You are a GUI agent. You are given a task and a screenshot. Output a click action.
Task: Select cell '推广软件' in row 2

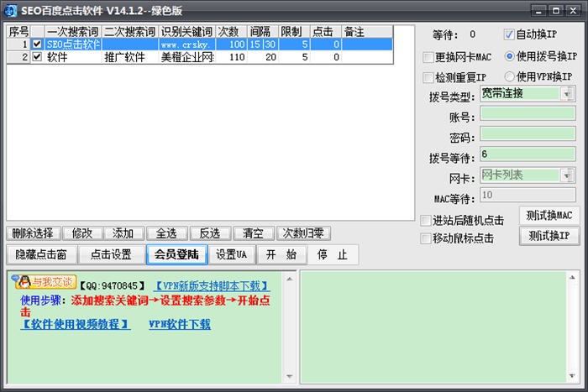click(x=130, y=57)
